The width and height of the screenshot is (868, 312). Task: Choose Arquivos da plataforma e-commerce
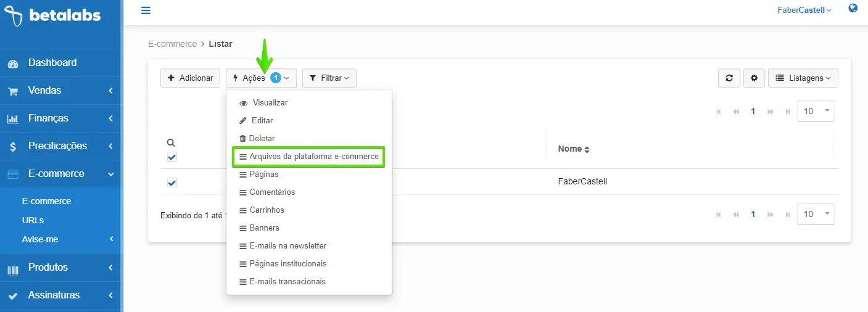point(309,157)
